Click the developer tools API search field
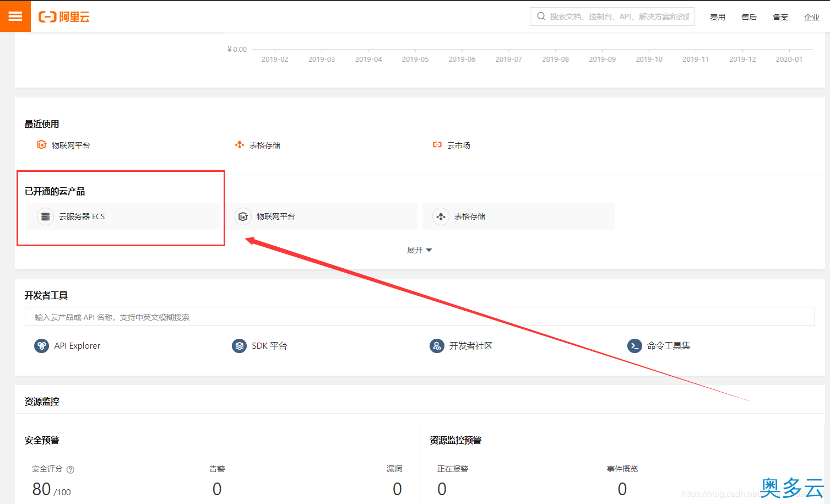830x504 pixels. (x=420, y=317)
